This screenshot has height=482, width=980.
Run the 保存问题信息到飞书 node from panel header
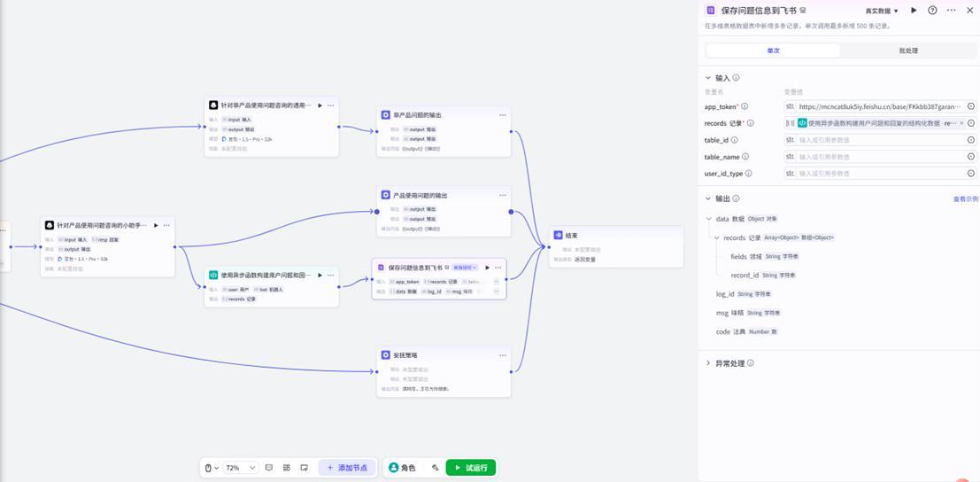pyautogui.click(x=914, y=11)
